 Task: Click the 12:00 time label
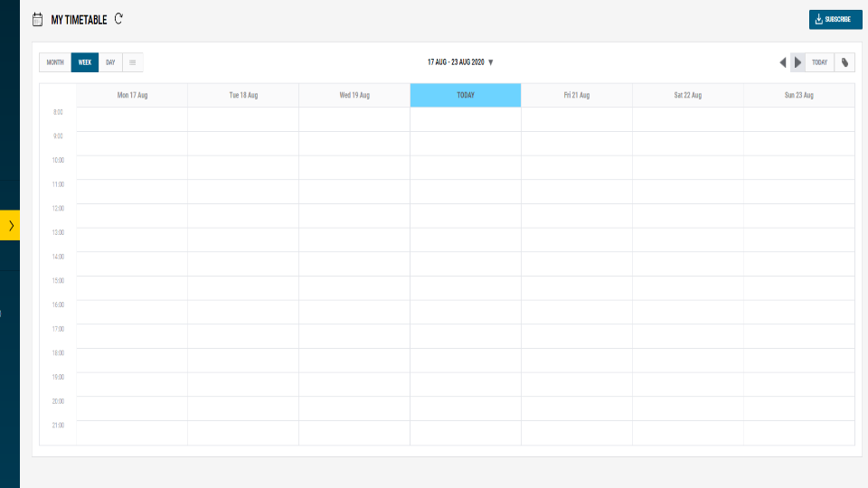(x=58, y=209)
